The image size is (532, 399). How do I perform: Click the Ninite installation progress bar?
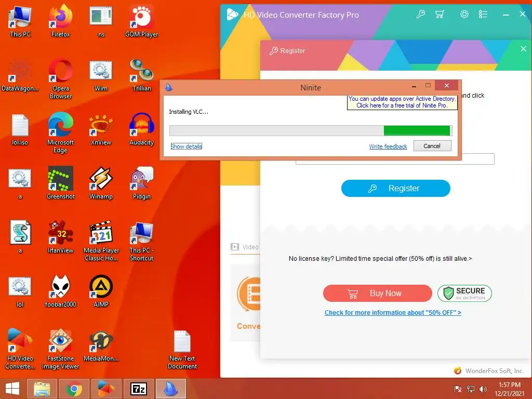click(x=311, y=130)
